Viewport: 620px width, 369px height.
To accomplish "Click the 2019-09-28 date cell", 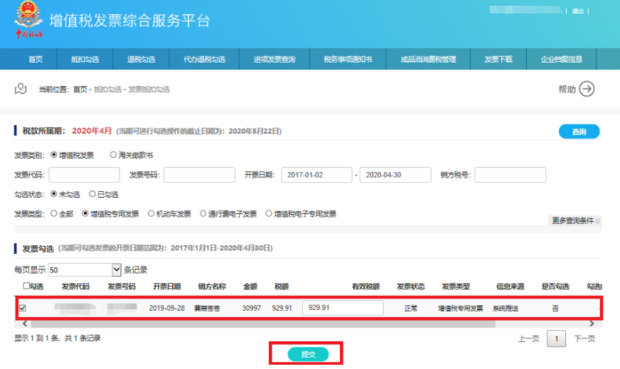I will pyautogui.click(x=167, y=308).
